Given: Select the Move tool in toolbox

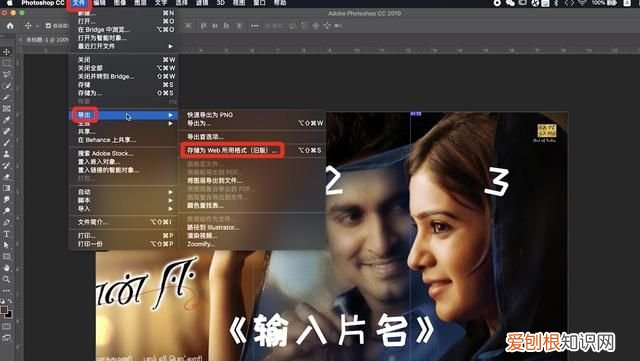Looking at the screenshot, I should pyautogui.click(x=7, y=52).
